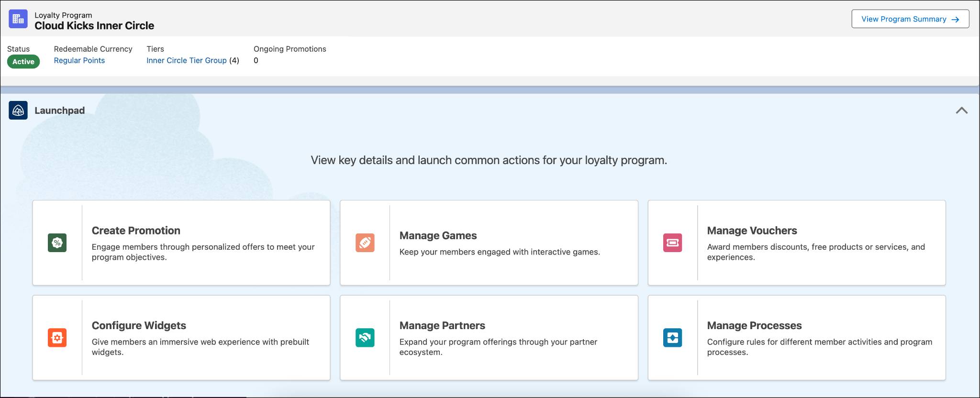
Task: Click 'Keep your members engaged with interactive games' text
Action: (500, 252)
